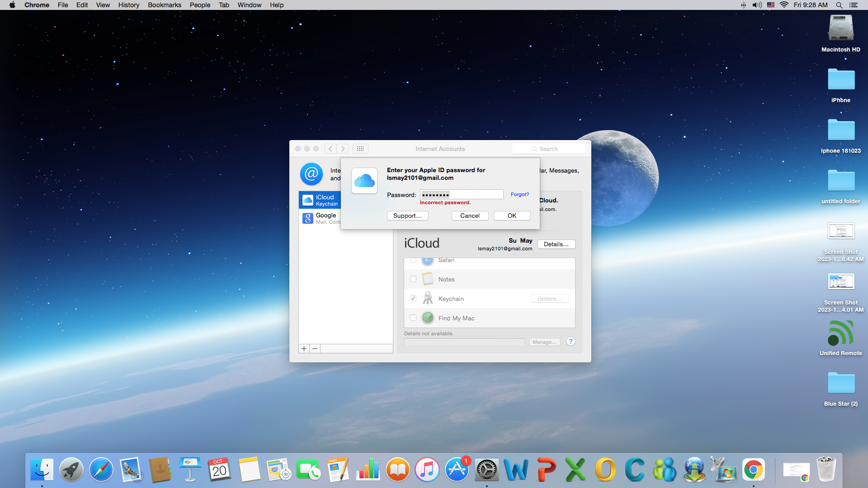Open the History menu
868x488 pixels.
128,5
